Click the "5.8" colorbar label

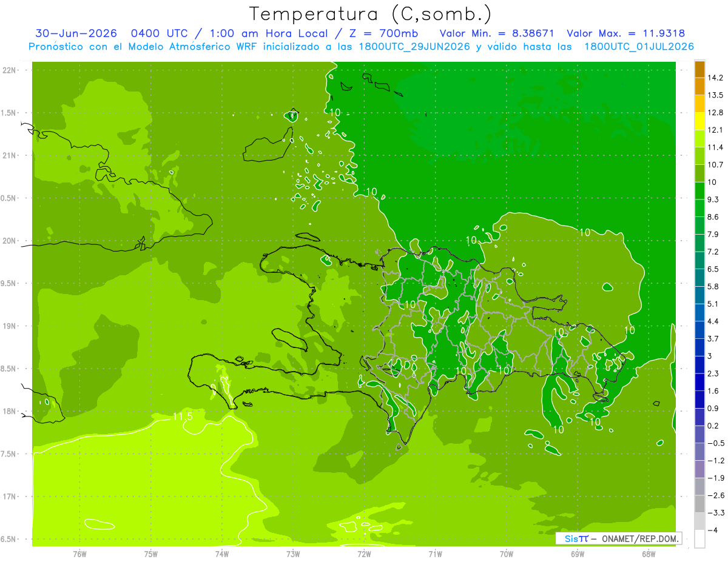713,287
